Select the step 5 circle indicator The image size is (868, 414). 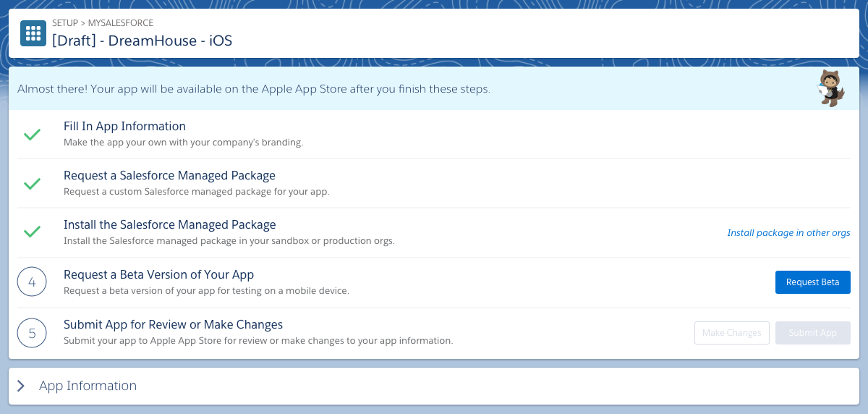32,333
